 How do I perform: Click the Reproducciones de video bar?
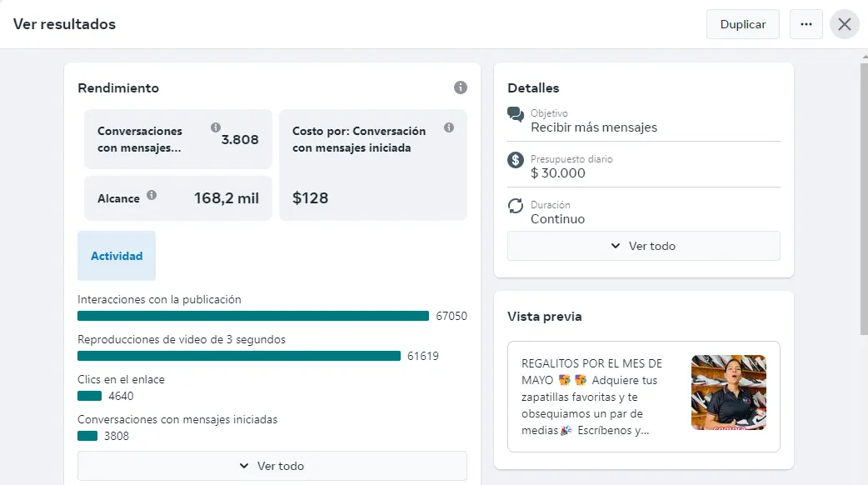pyautogui.click(x=238, y=356)
